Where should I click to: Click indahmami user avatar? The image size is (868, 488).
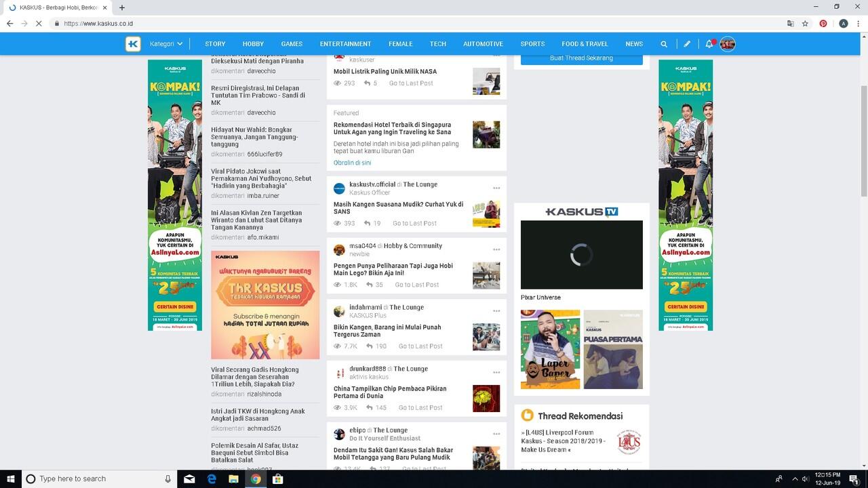pos(339,312)
